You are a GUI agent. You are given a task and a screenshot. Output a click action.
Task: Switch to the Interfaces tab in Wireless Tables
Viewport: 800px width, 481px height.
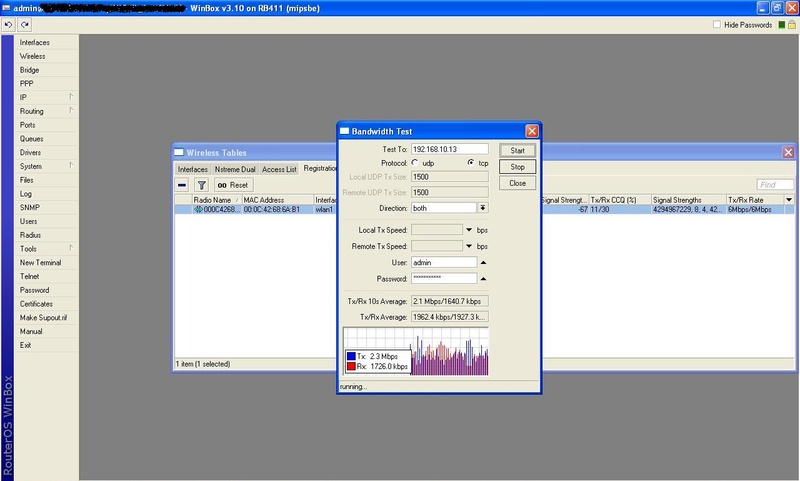click(x=192, y=169)
